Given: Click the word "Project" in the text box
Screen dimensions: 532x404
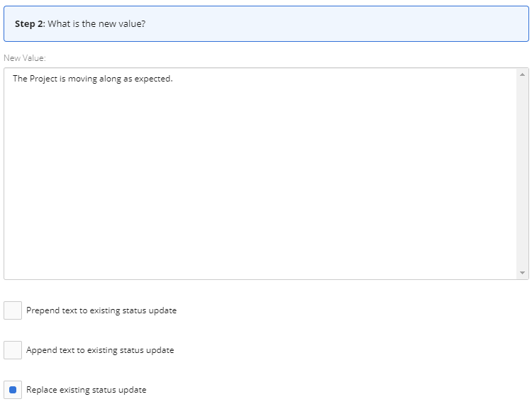Looking at the screenshot, I should [x=43, y=79].
